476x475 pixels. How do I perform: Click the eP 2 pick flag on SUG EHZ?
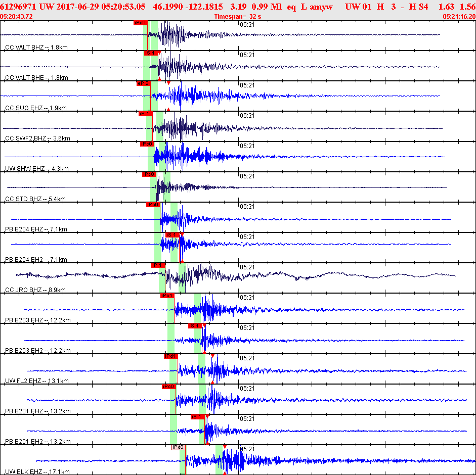(143, 83)
